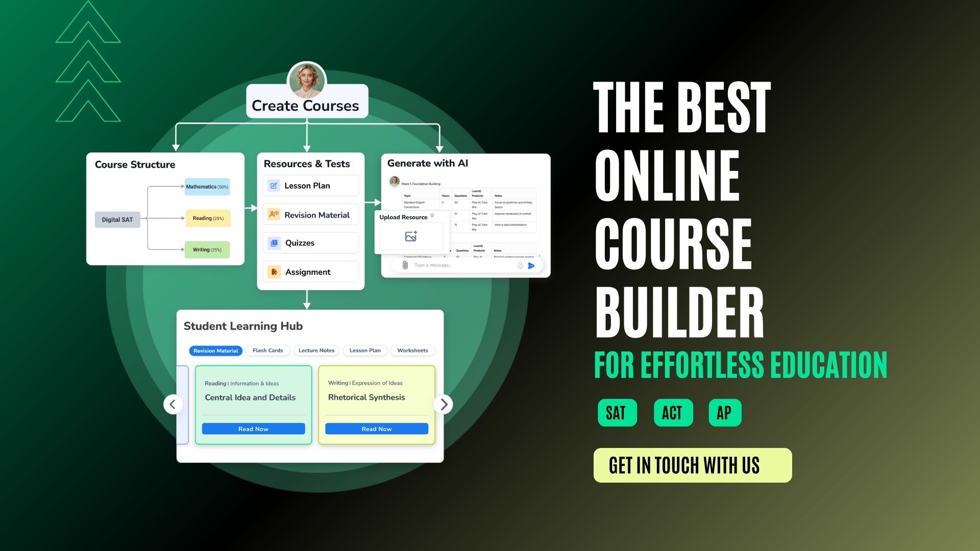Select the Flash Cards tab in Student Hub

267,350
